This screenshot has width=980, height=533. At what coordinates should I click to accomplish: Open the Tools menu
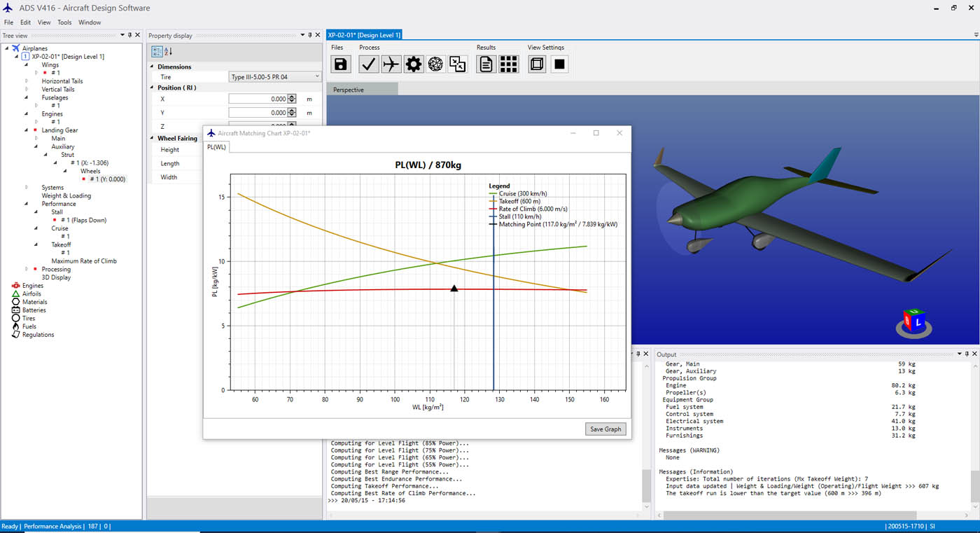coord(64,22)
